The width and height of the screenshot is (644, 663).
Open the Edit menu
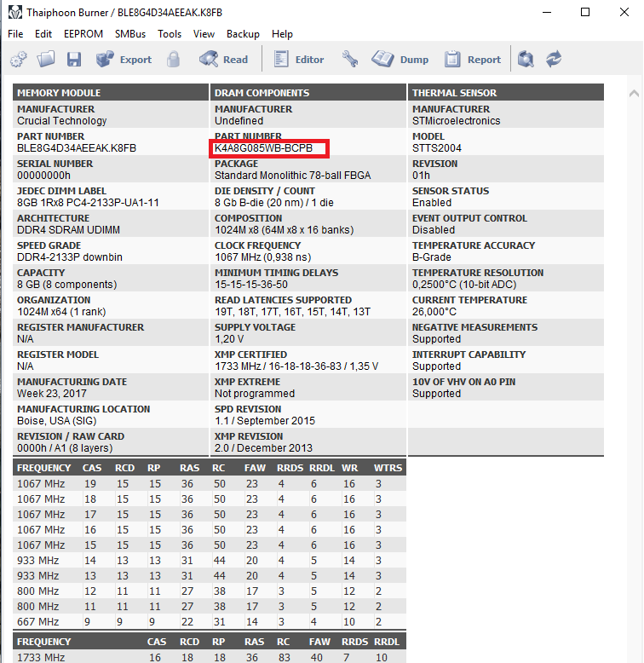click(43, 34)
